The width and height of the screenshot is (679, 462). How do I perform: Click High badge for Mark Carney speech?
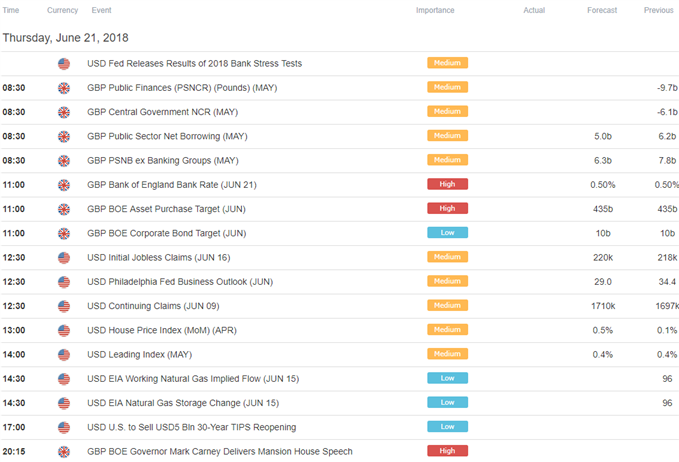[x=447, y=451]
